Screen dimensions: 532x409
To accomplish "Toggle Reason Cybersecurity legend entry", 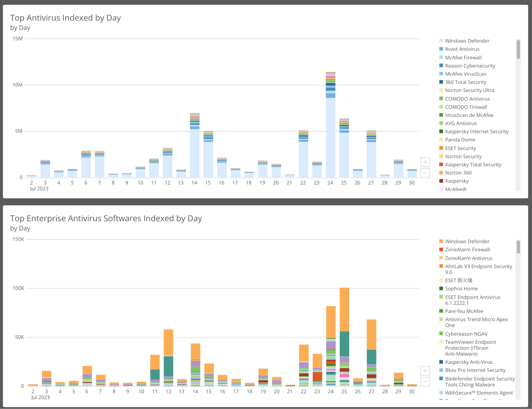I will pyautogui.click(x=467, y=66).
